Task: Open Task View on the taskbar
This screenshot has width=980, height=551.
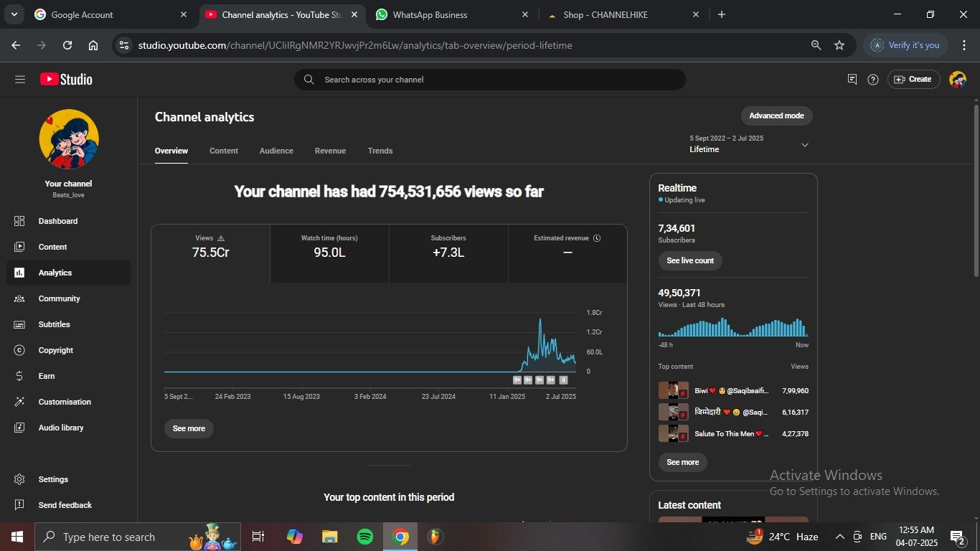Action: coord(258,537)
